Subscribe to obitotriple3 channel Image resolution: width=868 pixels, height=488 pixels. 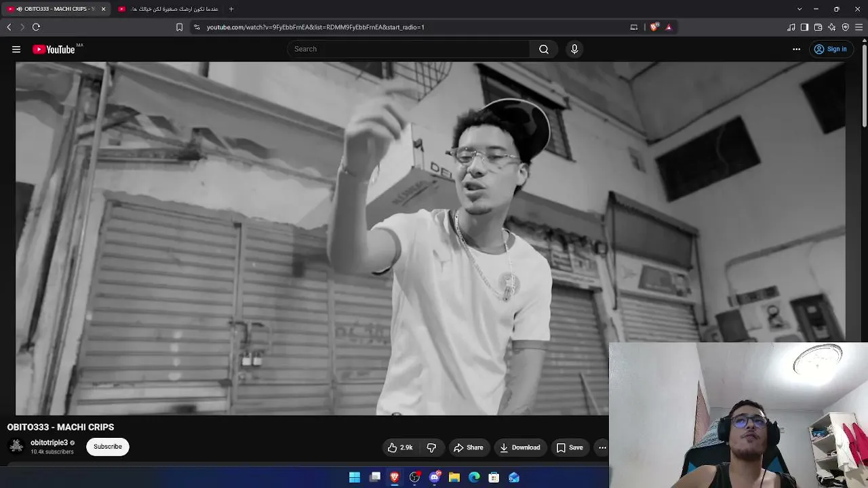tap(108, 447)
